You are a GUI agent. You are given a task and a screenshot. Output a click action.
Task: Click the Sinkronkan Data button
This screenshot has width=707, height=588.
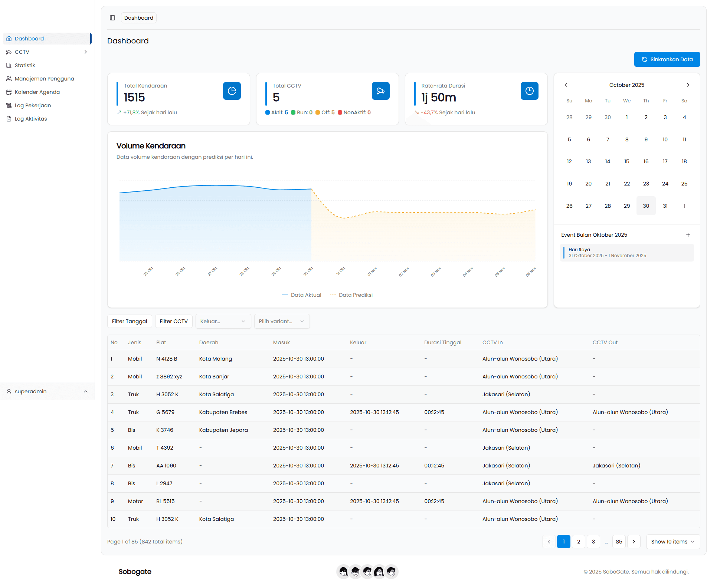[667, 59]
